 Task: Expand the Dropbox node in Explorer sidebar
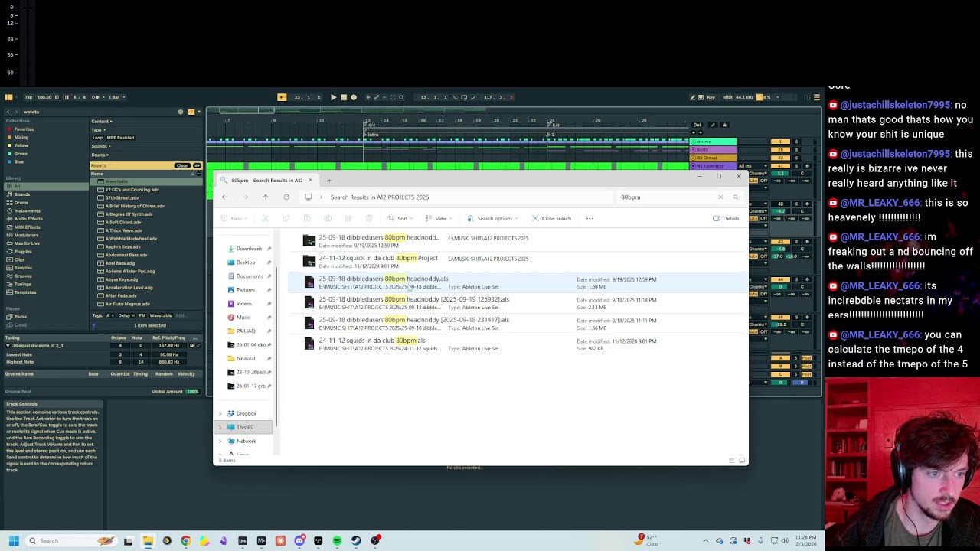(220, 414)
